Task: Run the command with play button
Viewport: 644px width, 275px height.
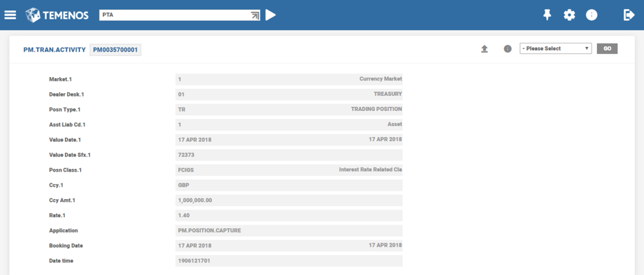Action: [271, 15]
